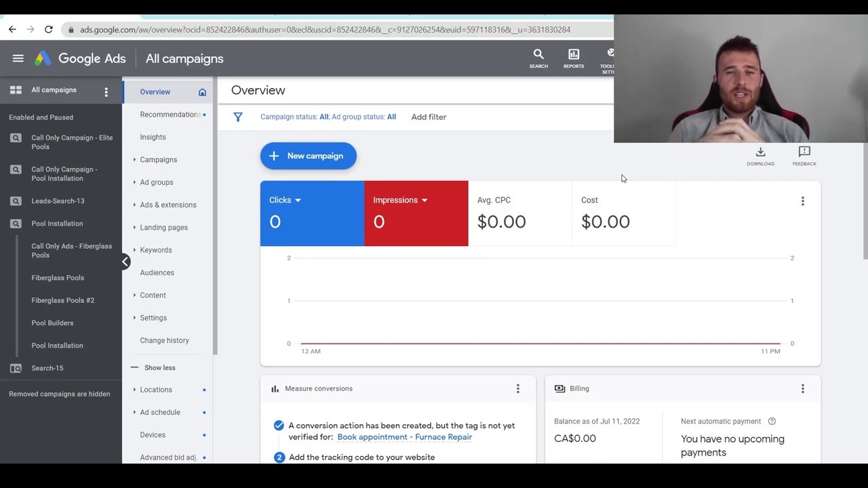Click the Google Ads logo

click(x=81, y=58)
